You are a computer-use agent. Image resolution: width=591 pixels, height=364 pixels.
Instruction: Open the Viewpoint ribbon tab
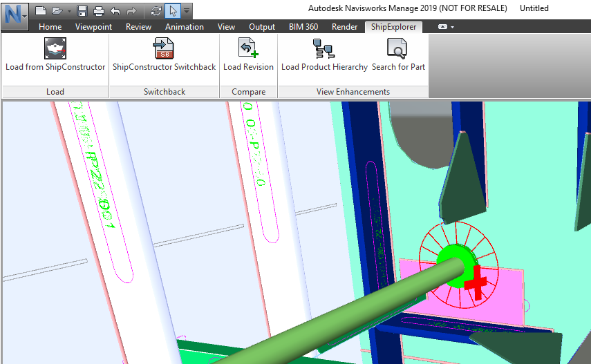93,27
